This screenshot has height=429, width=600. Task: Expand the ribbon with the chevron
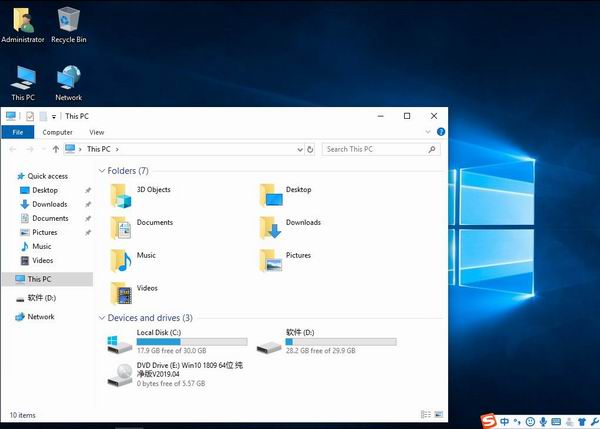428,132
